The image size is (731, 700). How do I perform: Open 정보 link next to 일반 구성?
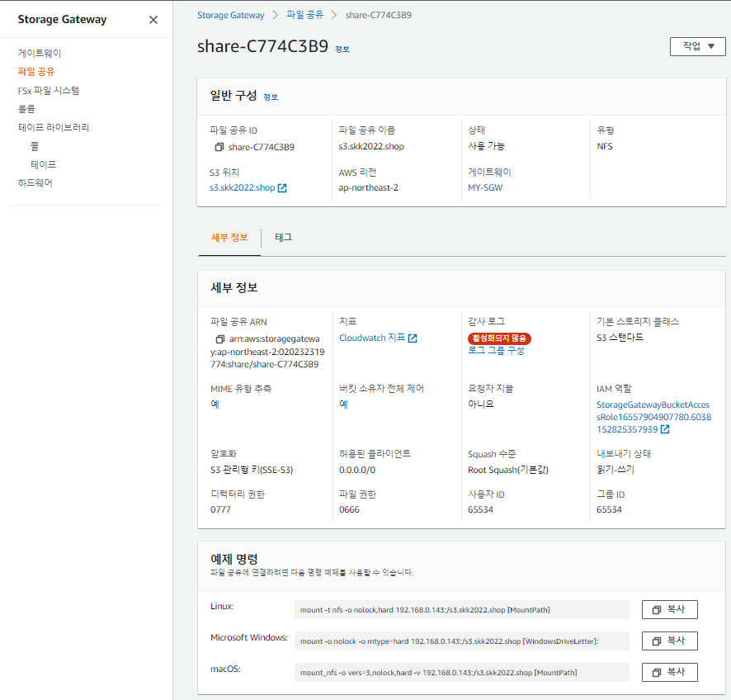(271, 97)
